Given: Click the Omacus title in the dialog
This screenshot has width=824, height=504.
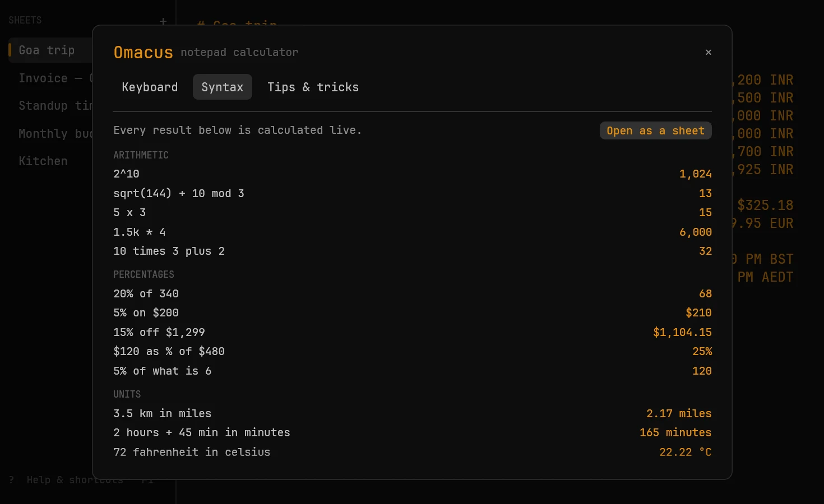Looking at the screenshot, I should coord(143,52).
